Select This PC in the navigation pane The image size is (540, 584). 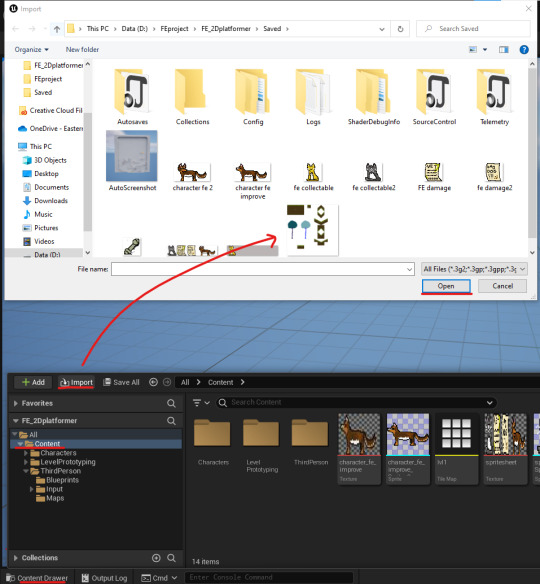tap(35, 146)
